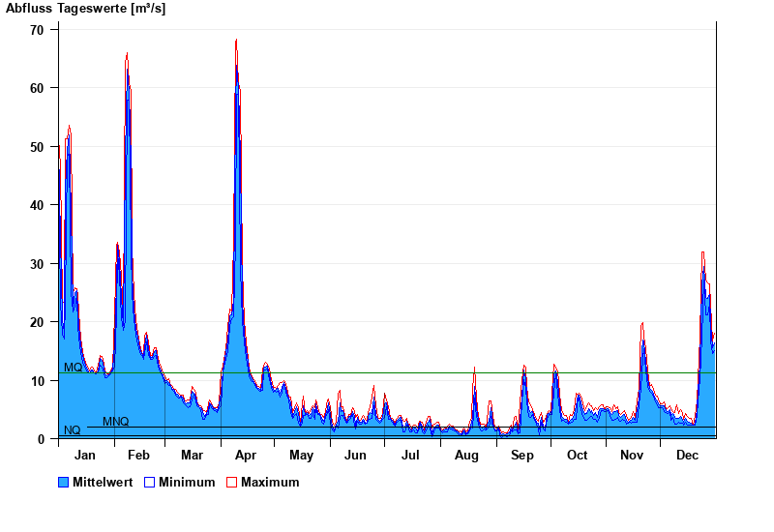Click the Minimum legend box
The height and width of the screenshot is (532, 774).
tap(150, 482)
